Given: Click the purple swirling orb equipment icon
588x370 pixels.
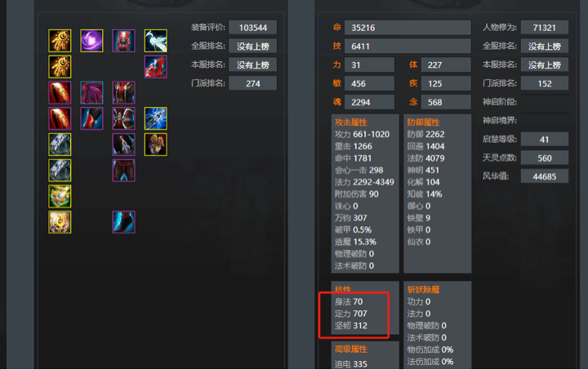Looking at the screenshot, I should tap(91, 41).
